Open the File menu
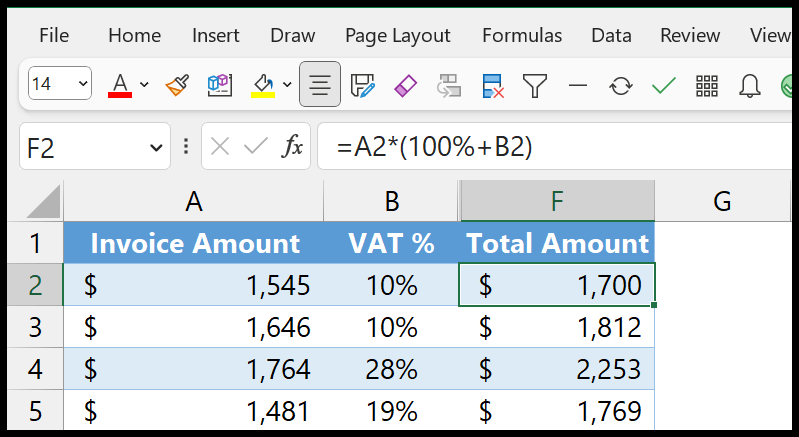This screenshot has width=799, height=437. pyautogui.click(x=54, y=35)
